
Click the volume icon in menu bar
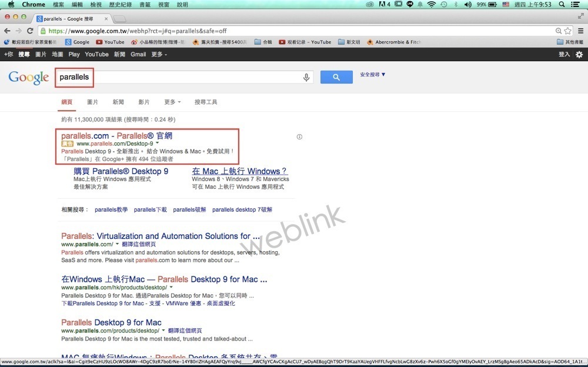point(467,5)
